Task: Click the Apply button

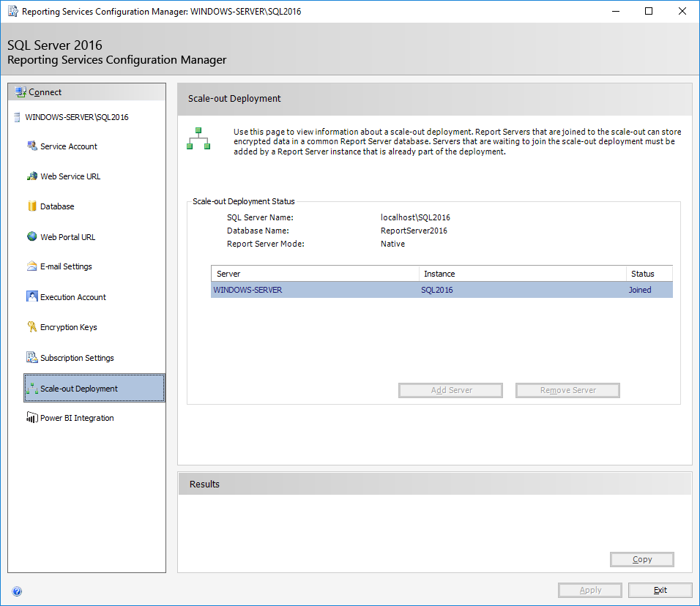Action: (x=589, y=590)
